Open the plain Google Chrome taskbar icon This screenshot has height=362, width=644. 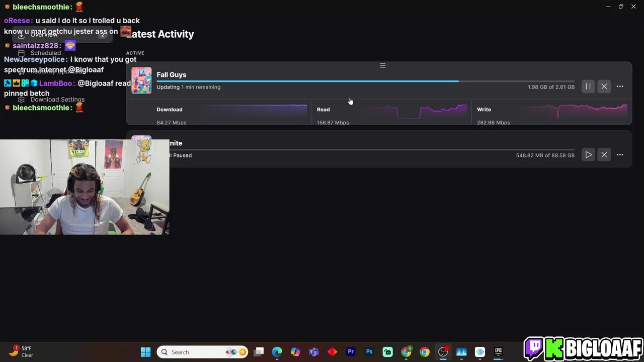(x=425, y=352)
